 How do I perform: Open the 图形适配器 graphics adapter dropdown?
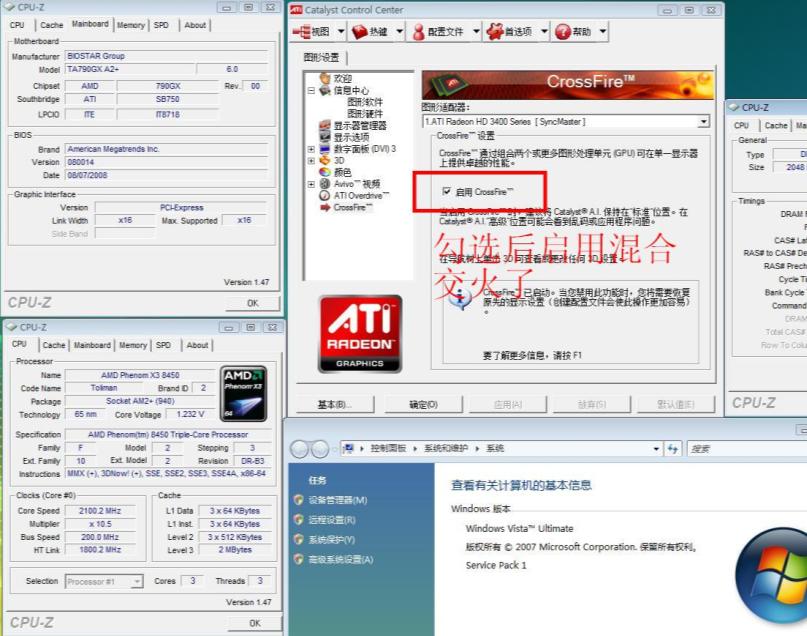click(703, 121)
